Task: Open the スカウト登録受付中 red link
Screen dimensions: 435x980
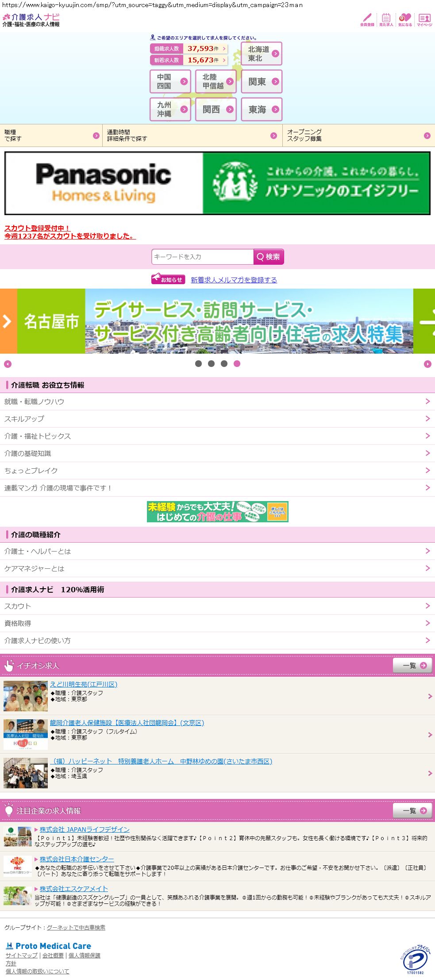Action: [x=70, y=232]
